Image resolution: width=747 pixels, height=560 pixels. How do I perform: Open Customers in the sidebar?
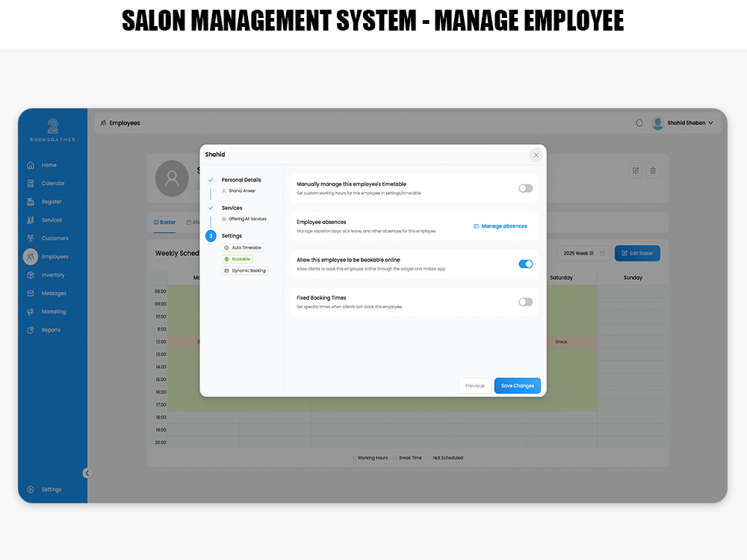point(55,238)
